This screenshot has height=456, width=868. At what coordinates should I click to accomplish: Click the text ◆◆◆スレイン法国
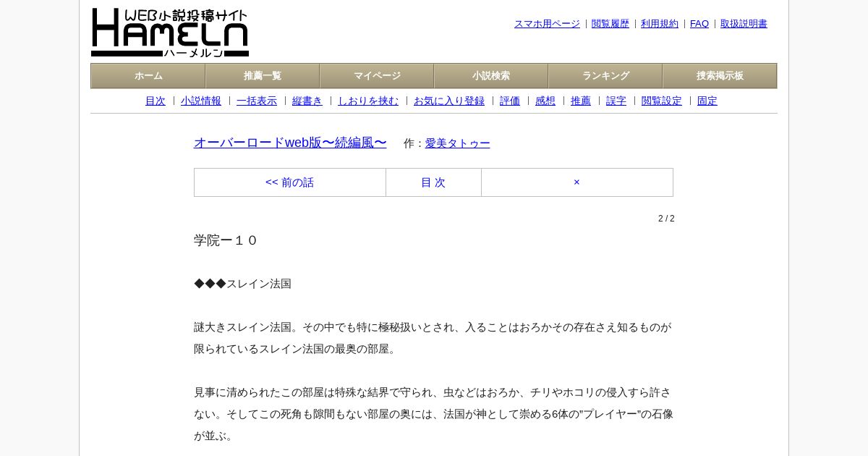(242, 284)
